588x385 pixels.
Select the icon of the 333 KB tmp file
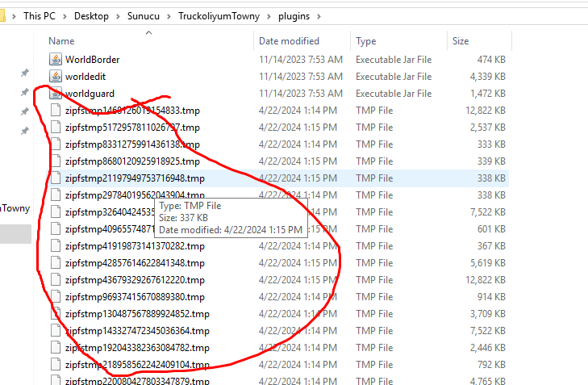point(56,144)
